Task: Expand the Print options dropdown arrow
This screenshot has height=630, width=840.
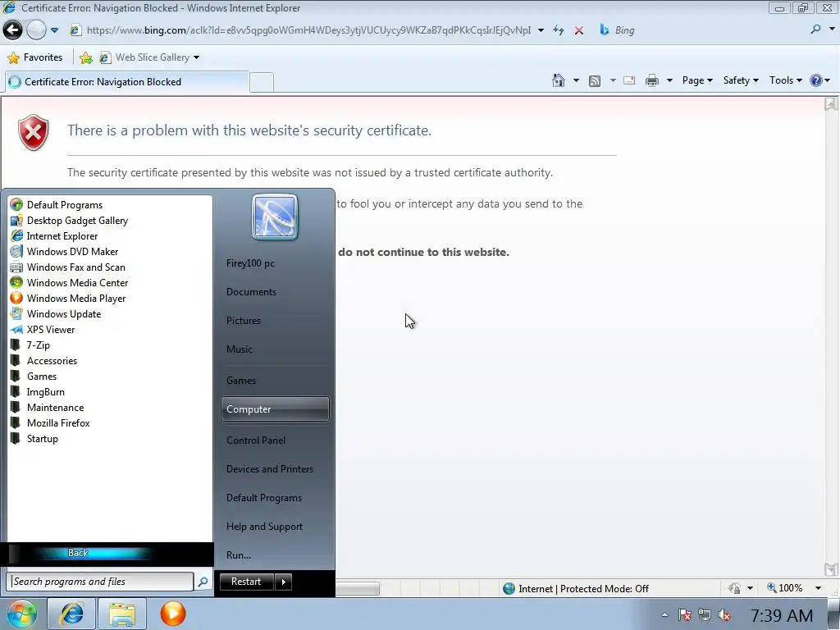Action: [669, 81]
